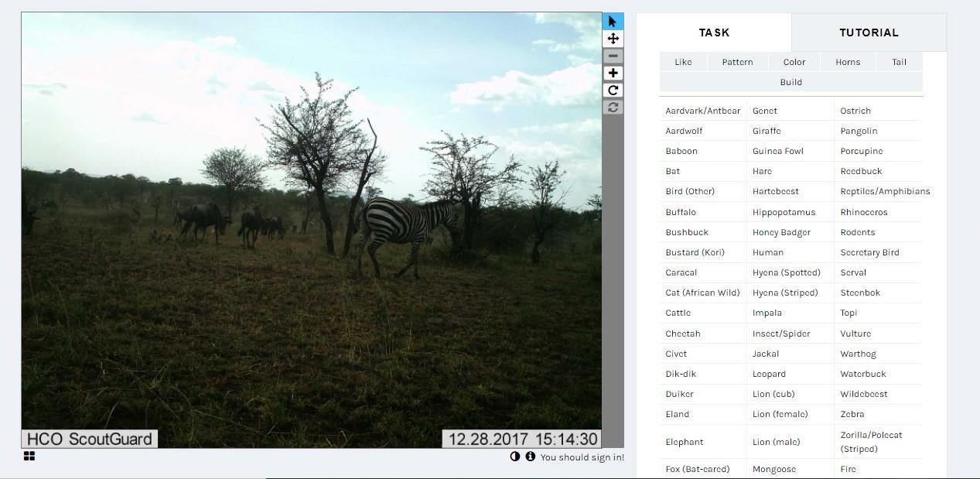Screen dimensions: 980x479
Task: Open the Color filter
Action: tap(794, 62)
